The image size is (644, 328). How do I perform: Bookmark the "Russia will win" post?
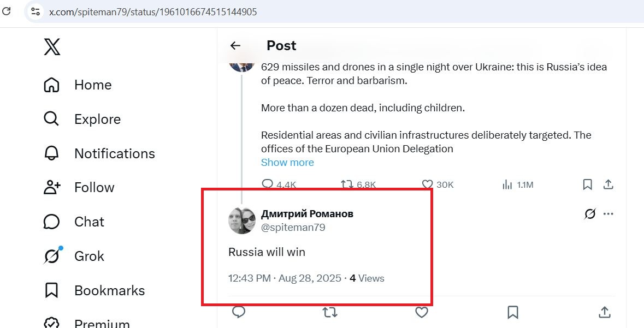pos(512,313)
